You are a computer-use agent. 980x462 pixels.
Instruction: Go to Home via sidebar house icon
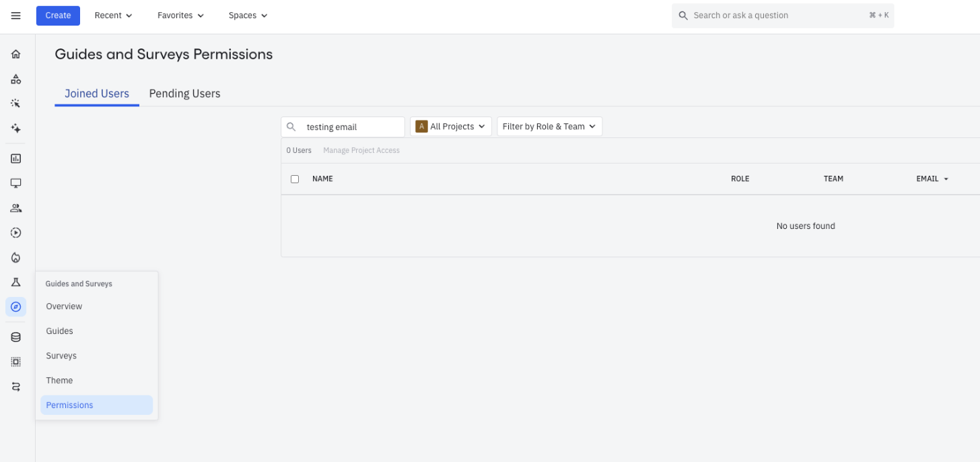coord(16,55)
